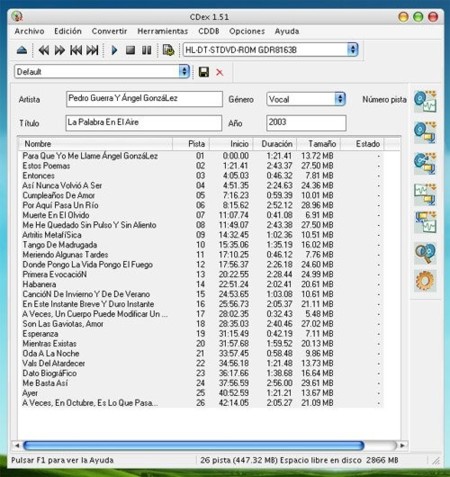The width and height of the screenshot is (450, 477).
Task: Click the eject CD button
Action: 22,50
